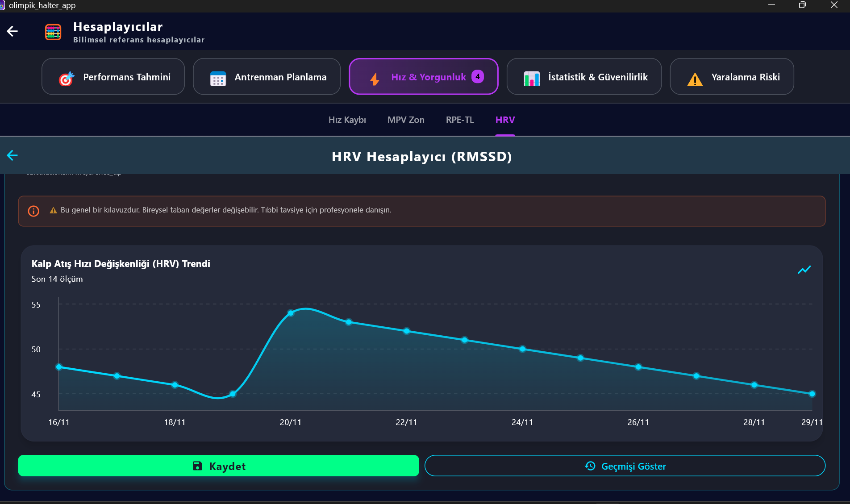Click the warning triangle inside the kılavuz notice
This screenshot has width=850, height=504.
click(53, 210)
